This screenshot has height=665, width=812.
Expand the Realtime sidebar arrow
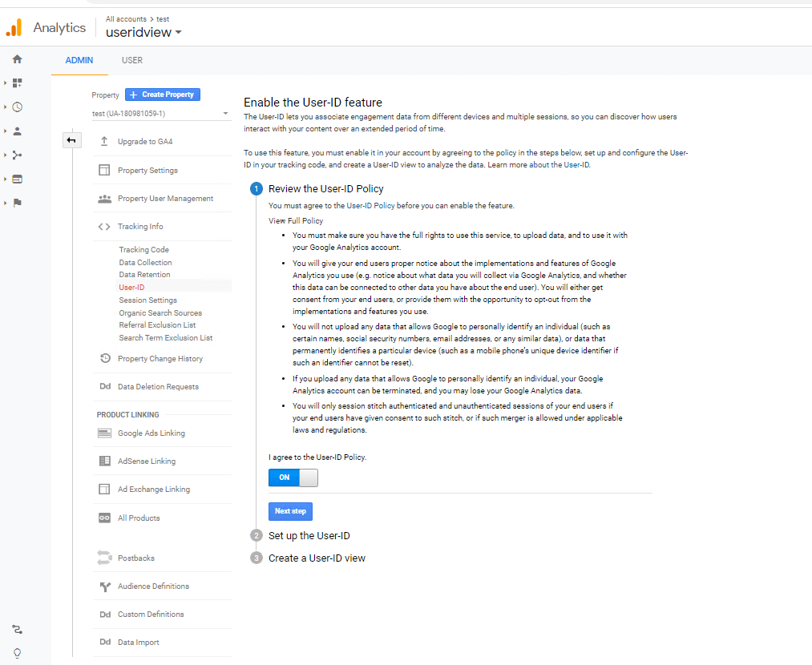(x=5, y=107)
